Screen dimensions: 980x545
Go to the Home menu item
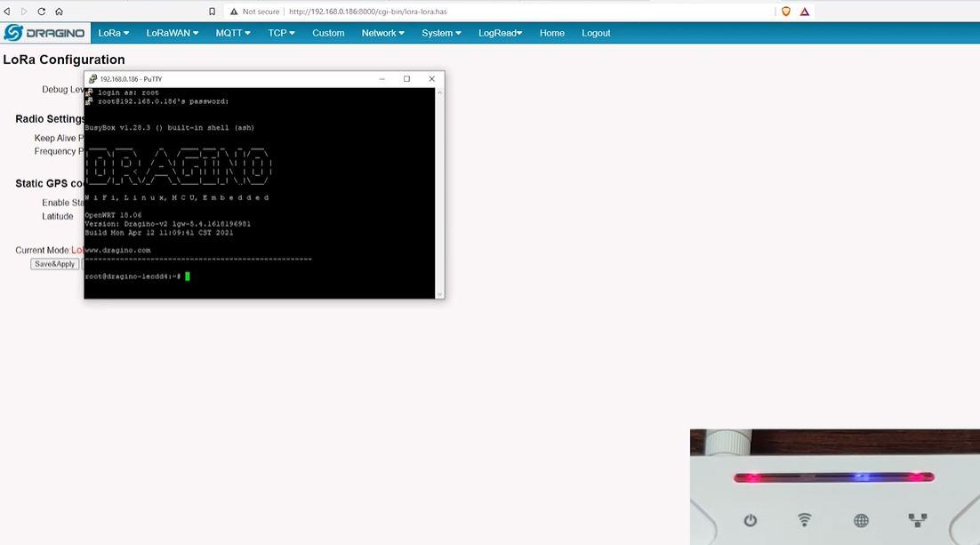[x=552, y=33]
